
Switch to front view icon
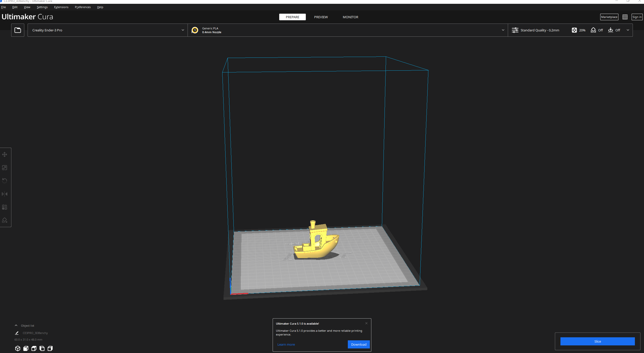click(x=26, y=348)
